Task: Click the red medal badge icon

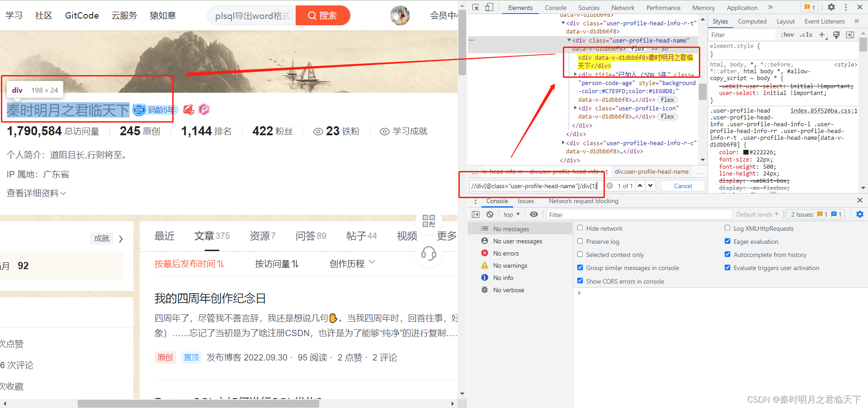Action: tap(189, 109)
